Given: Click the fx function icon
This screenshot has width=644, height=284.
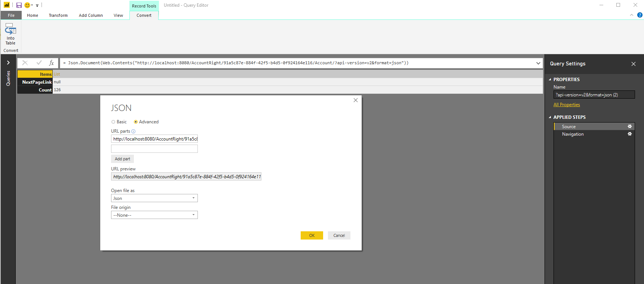Looking at the screenshot, I should click(x=52, y=63).
